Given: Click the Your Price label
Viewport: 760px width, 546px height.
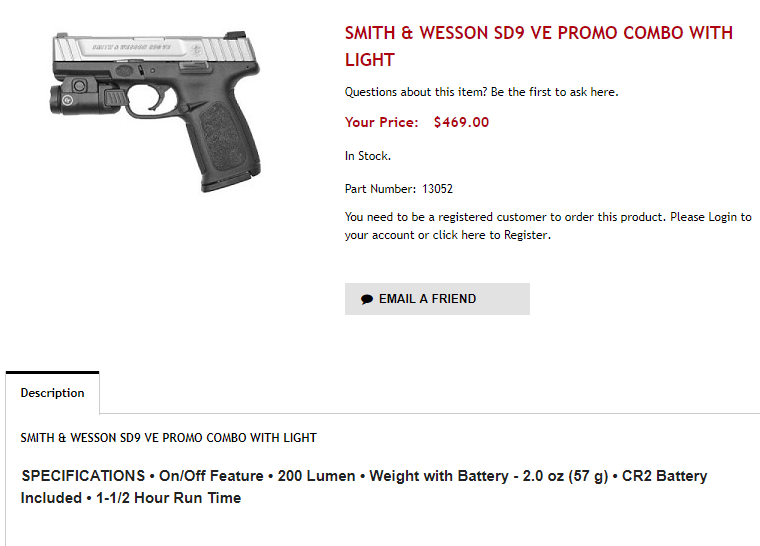Looking at the screenshot, I should (381, 123).
